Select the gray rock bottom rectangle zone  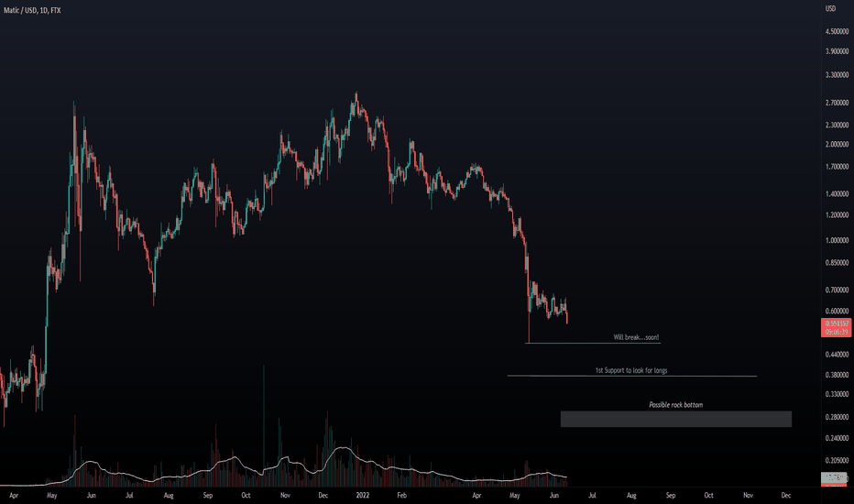pos(676,419)
